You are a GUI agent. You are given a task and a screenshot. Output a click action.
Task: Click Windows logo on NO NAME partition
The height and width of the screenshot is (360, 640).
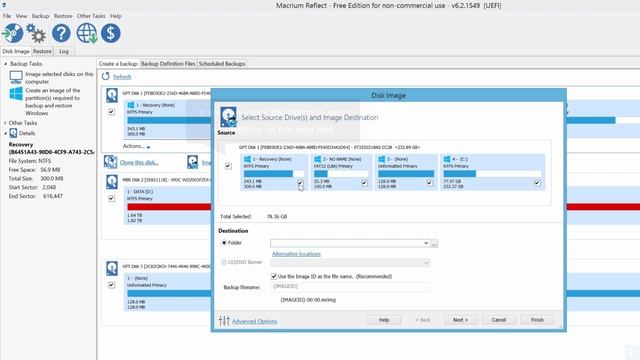(318, 159)
